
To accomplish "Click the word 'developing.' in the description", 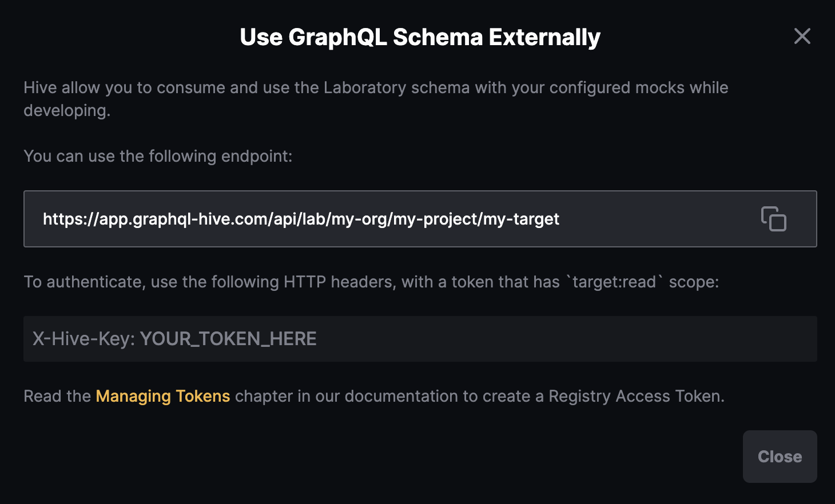I will [67, 110].
